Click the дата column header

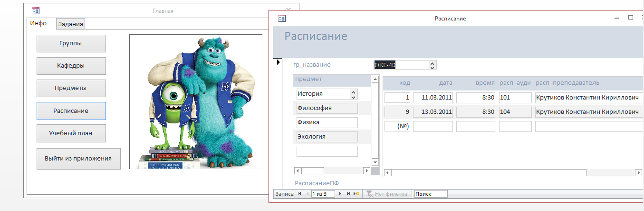click(x=445, y=83)
